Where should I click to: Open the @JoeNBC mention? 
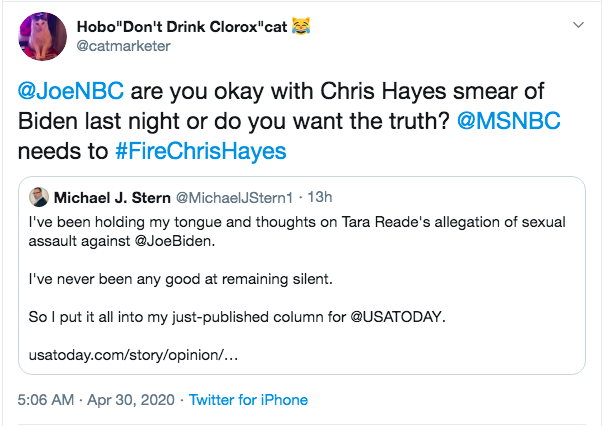71,91
